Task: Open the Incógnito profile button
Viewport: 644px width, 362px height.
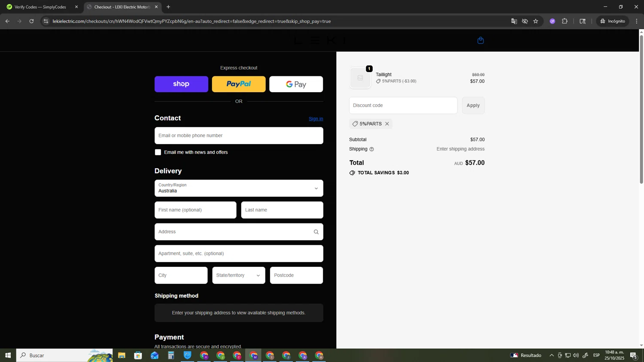Action: pos(613,21)
